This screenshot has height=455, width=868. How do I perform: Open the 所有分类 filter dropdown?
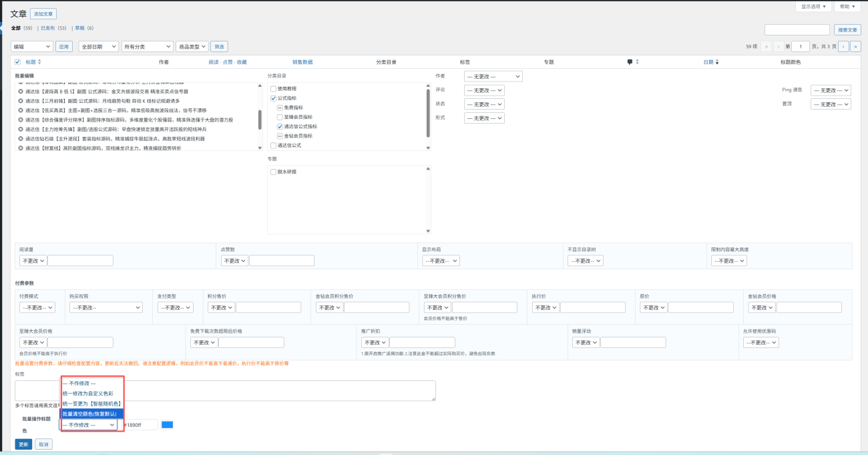click(x=147, y=47)
